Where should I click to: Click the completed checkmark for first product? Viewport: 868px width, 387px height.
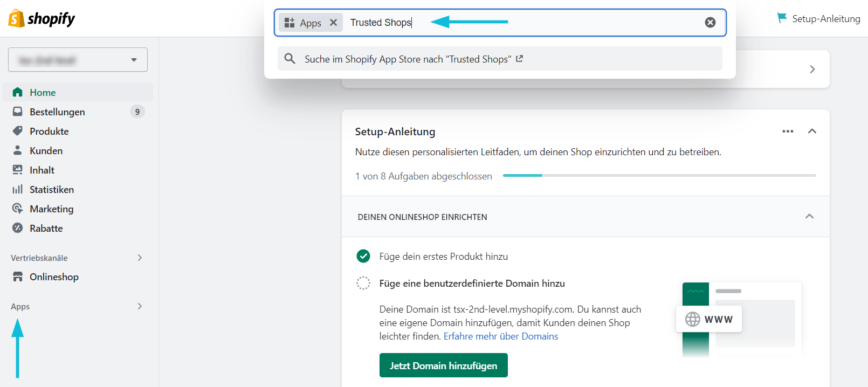click(x=363, y=256)
